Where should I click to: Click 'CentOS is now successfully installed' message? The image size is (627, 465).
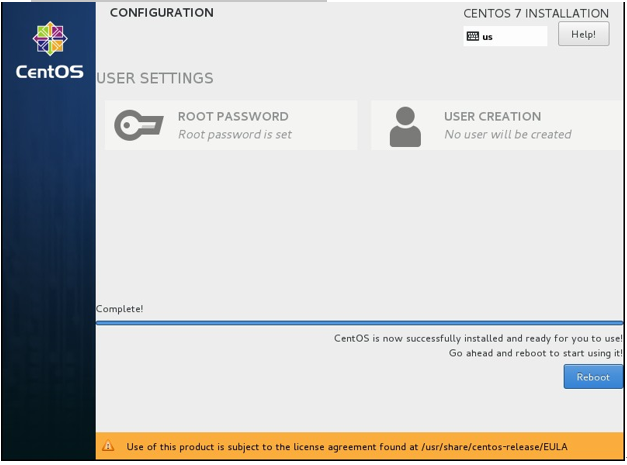pos(478,338)
